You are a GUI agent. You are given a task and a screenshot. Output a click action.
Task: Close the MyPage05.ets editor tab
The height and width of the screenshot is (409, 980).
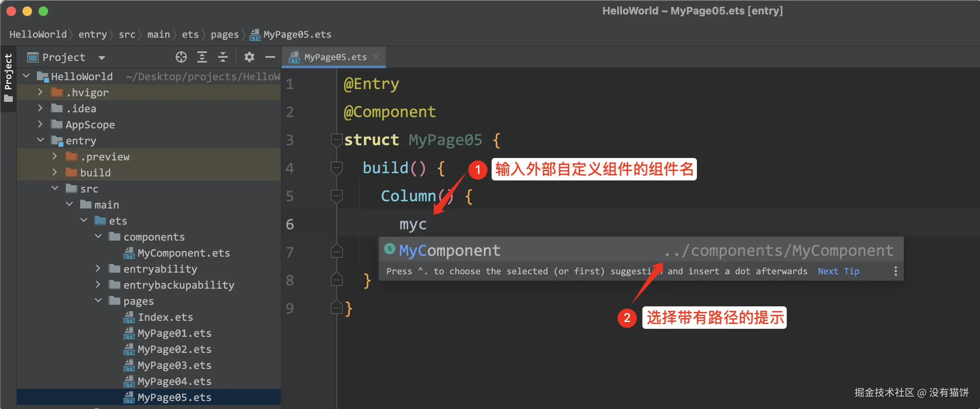pyautogui.click(x=376, y=57)
